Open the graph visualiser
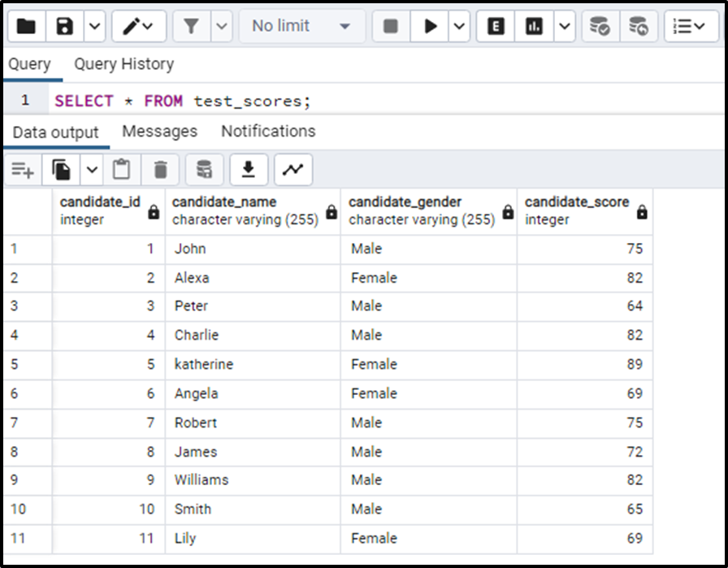This screenshot has height=568, width=728. click(292, 169)
